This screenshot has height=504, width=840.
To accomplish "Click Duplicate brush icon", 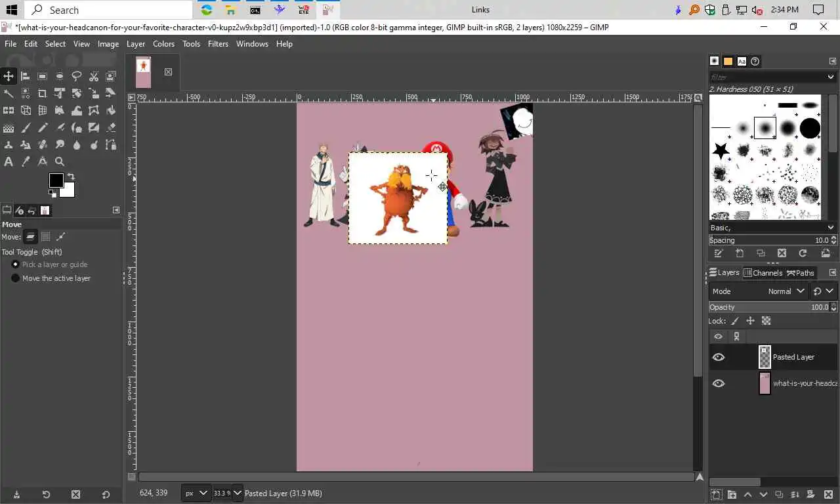I will click(761, 253).
